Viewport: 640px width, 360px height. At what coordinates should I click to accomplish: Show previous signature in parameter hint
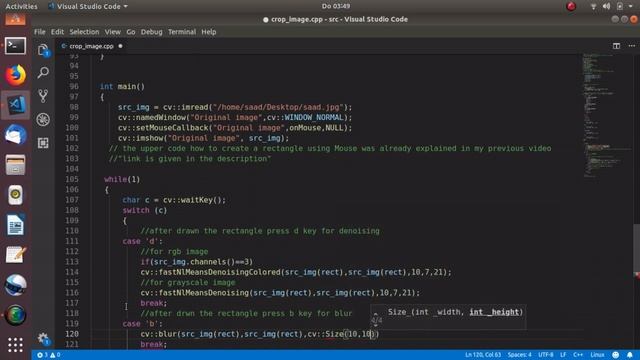pyautogui.click(x=376, y=314)
